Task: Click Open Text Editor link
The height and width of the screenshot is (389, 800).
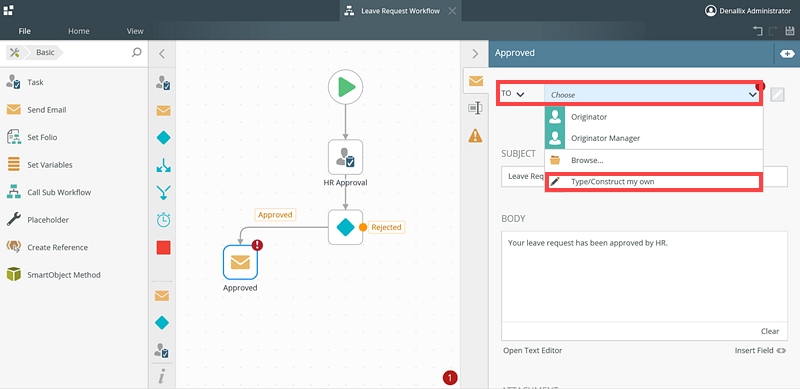Action: point(533,351)
